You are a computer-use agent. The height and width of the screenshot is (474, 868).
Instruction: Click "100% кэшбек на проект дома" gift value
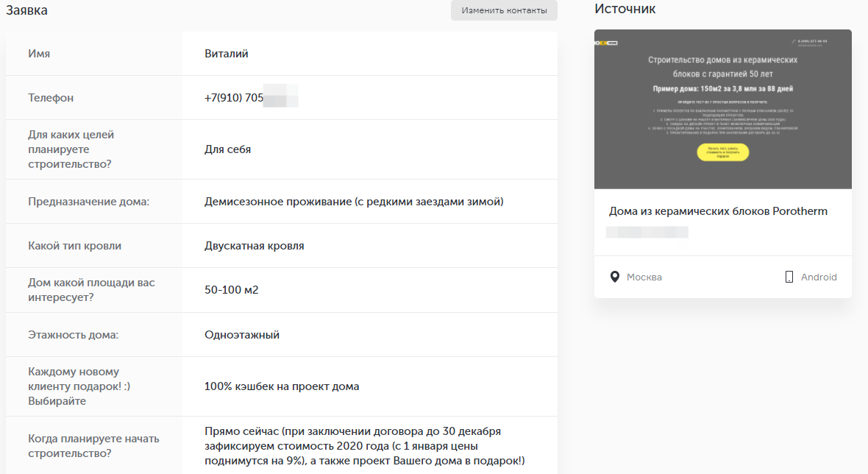282,386
